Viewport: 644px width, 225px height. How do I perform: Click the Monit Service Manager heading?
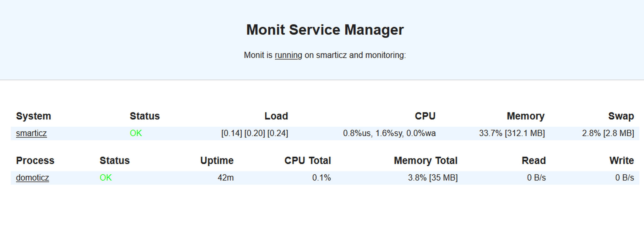click(325, 30)
